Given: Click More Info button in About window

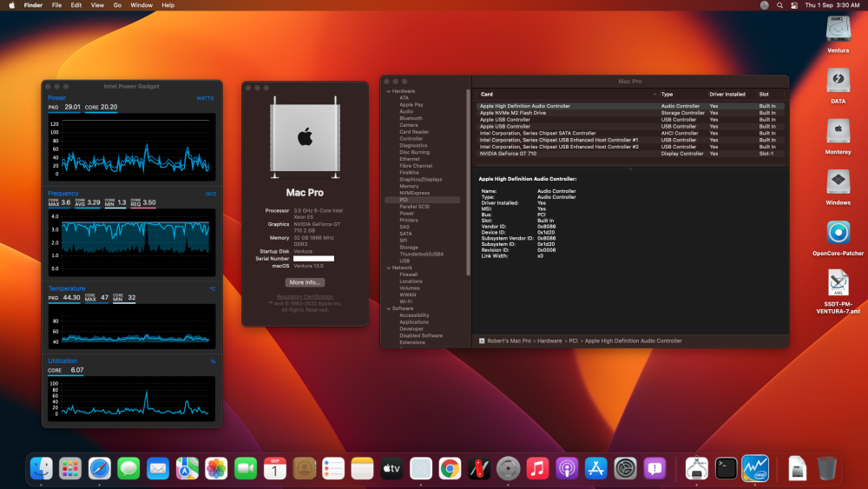Looking at the screenshot, I should (305, 282).
